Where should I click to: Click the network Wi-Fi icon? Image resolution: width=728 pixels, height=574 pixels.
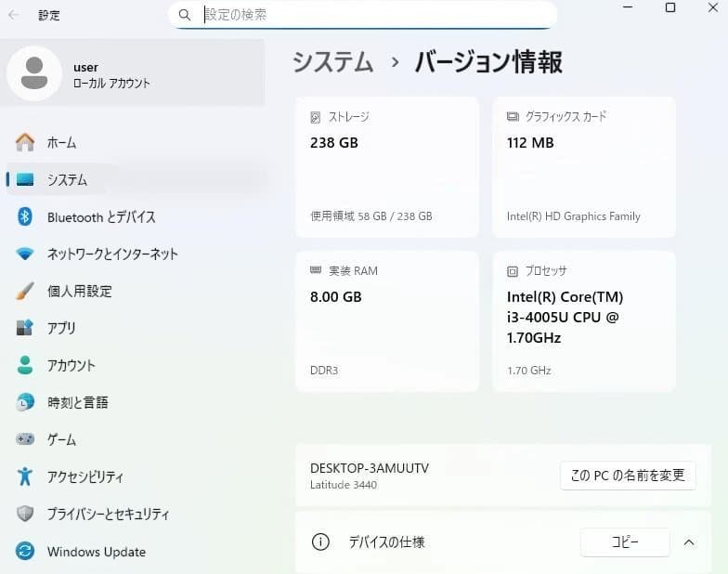25,254
